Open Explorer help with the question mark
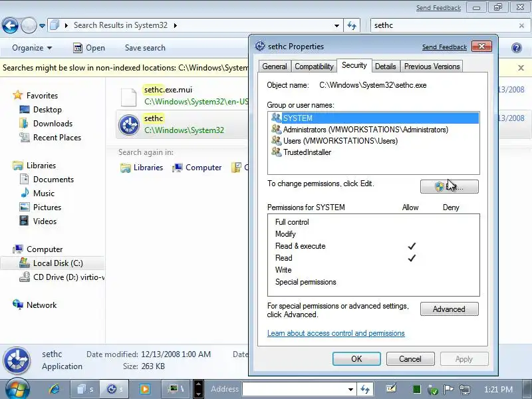This screenshot has height=399, width=532. coord(517,48)
